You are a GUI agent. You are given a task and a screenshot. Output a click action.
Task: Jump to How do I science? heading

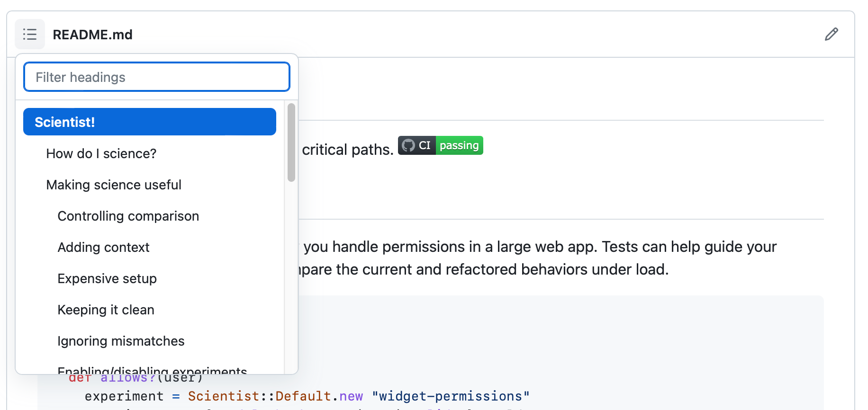[101, 153]
